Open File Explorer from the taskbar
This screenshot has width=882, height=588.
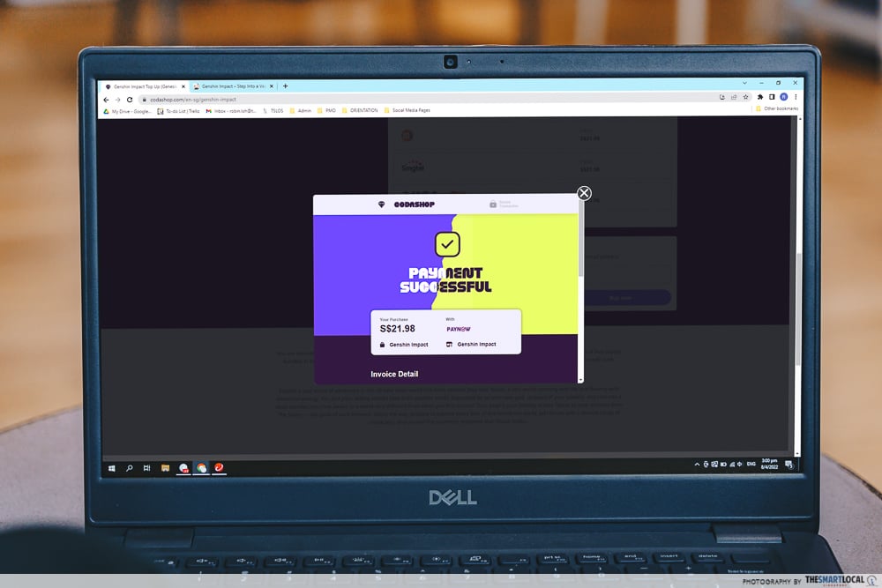(165, 468)
